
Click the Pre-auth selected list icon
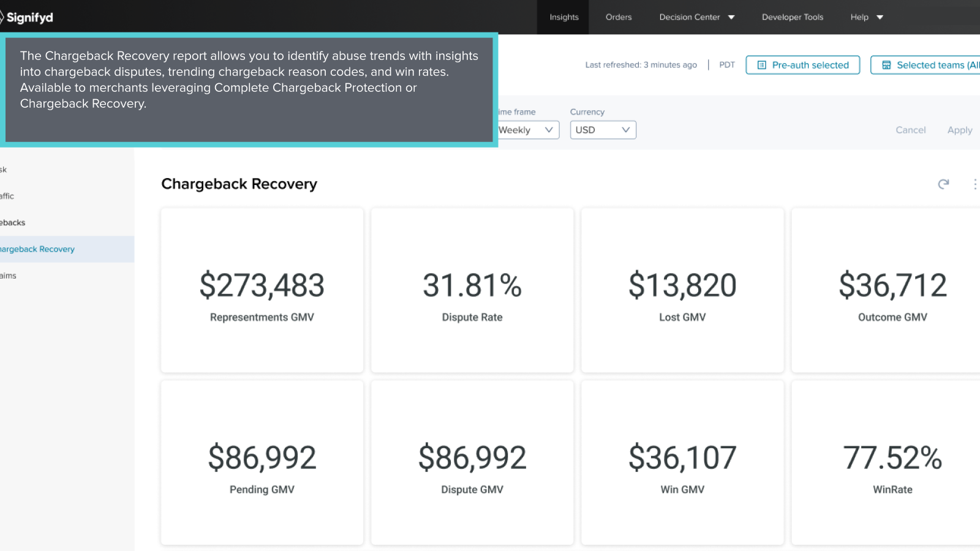762,65
